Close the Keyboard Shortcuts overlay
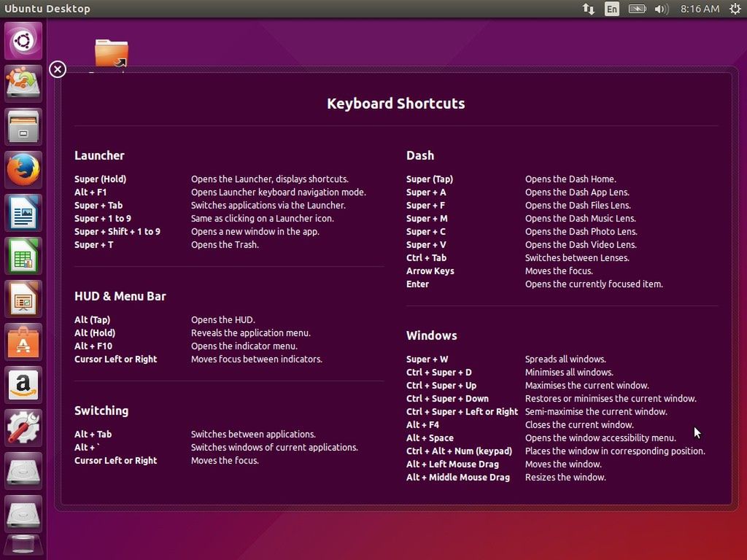Viewport: 747px width, 560px height. (58, 69)
